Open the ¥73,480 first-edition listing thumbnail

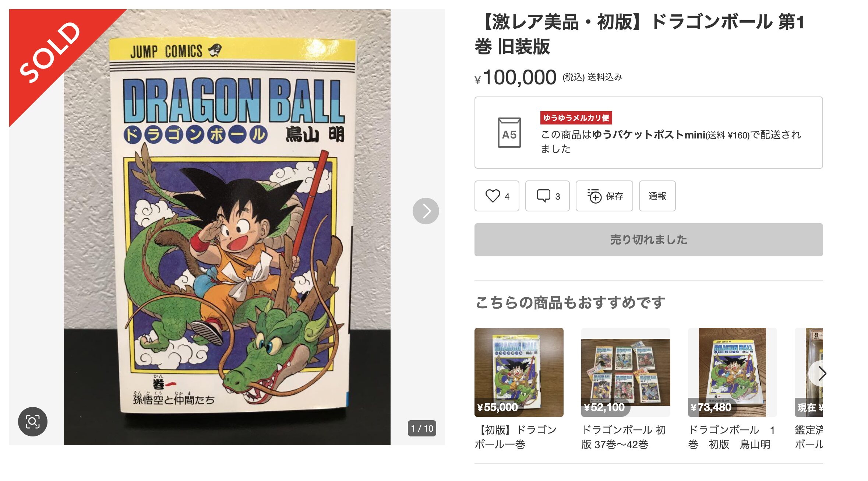(x=732, y=372)
